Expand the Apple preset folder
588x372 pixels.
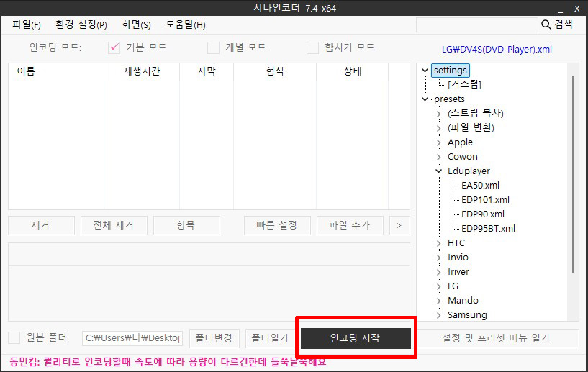(439, 142)
